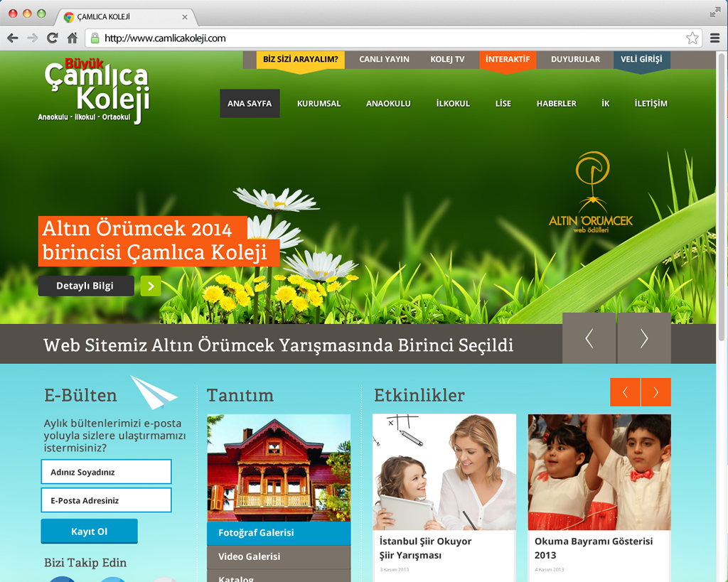The width and height of the screenshot is (728, 582).
Task: Bookmark the page with the star icon
Action: tap(692, 38)
